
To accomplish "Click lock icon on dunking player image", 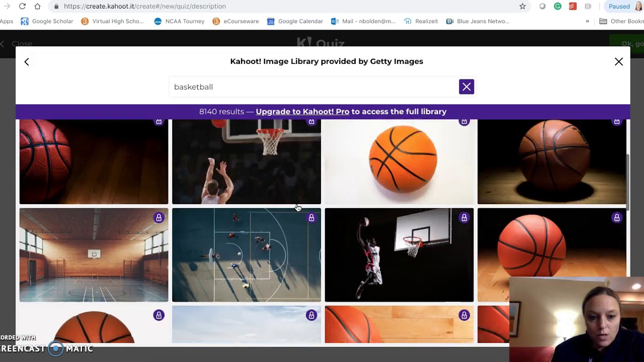I will [464, 218].
